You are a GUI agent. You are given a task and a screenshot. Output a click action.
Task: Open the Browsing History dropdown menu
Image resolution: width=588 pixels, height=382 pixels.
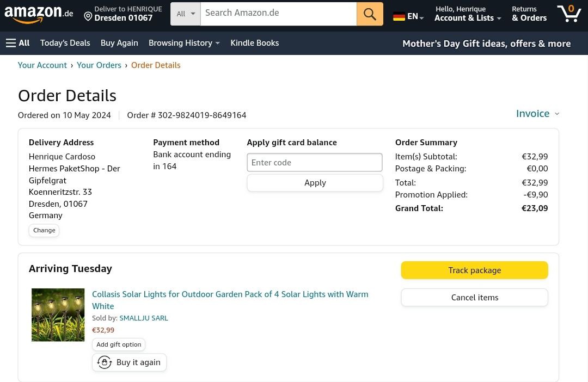[184, 43]
